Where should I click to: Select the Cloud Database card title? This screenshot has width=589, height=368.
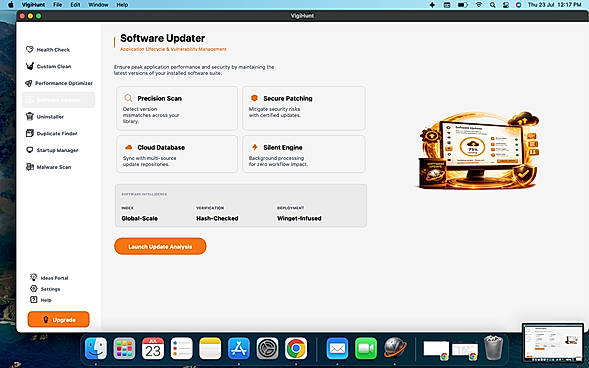[161, 148]
